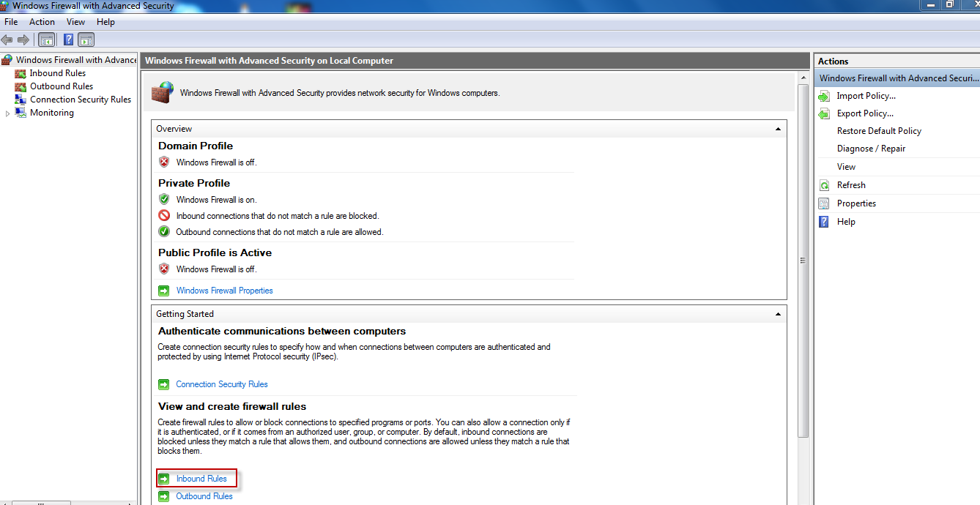Expand the Monitoring tree node
This screenshot has width=980, height=505.
(8, 113)
